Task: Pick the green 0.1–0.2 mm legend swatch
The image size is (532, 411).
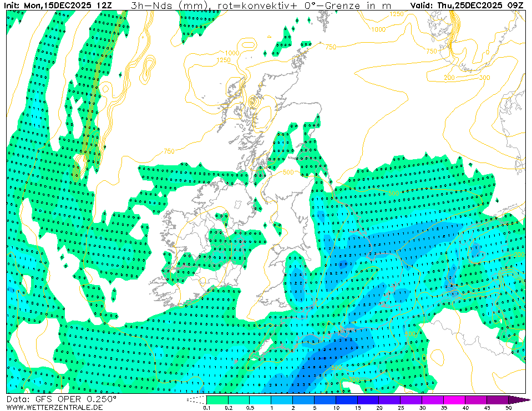Action: click(x=217, y=399)
